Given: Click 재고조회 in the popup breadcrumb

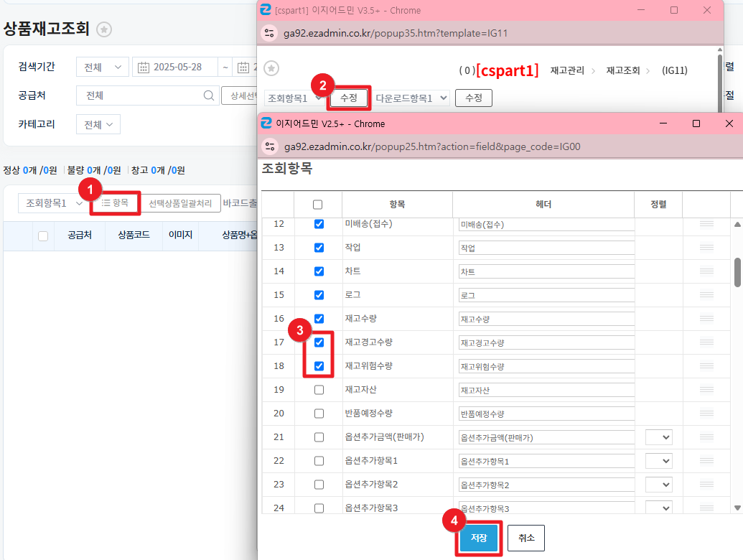Looking at the screenshot, I should point(622,70).
